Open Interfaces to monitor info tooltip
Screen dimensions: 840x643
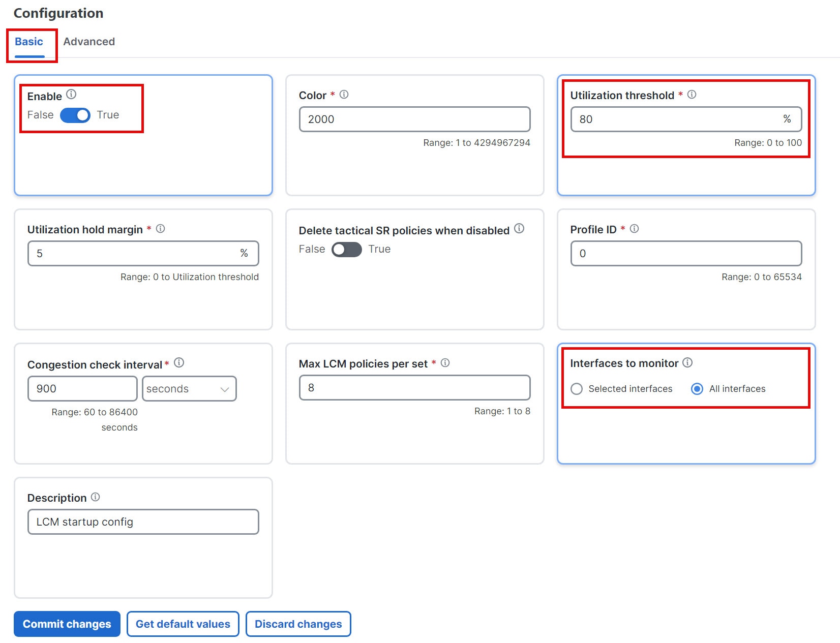click(x=687, y=362)
